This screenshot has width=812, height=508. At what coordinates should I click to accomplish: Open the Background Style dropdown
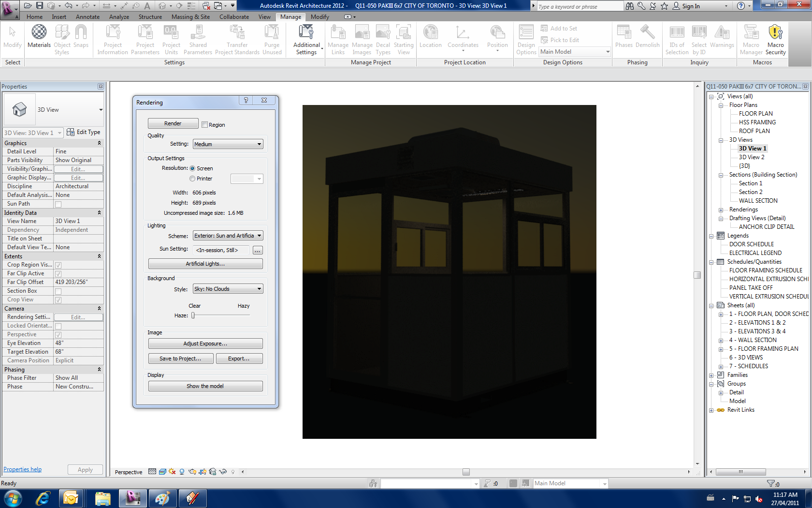(228, 289)
